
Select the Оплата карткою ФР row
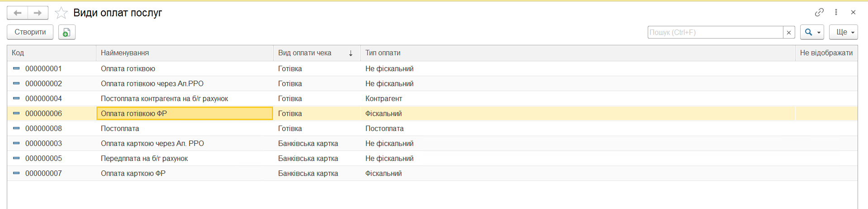(133, 173)
